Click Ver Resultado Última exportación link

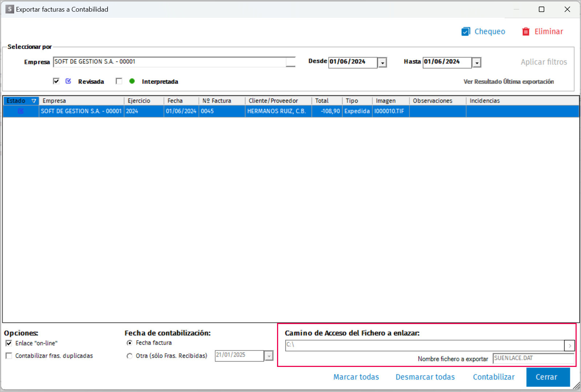(x=508, y=82)
